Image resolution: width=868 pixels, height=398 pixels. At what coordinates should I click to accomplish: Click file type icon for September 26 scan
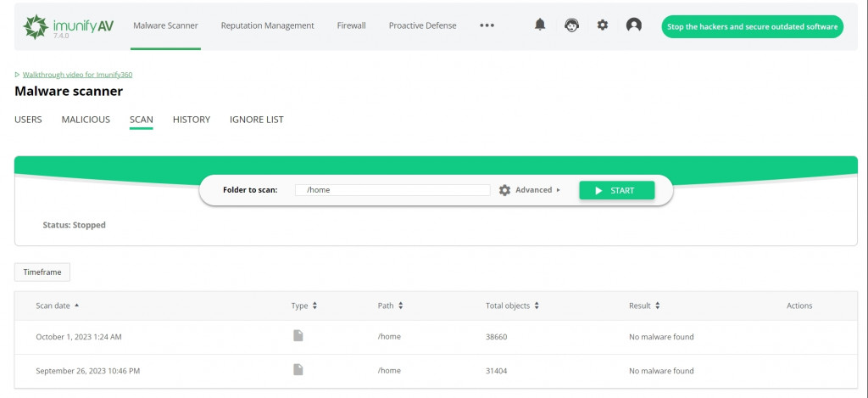click(298, 369)
